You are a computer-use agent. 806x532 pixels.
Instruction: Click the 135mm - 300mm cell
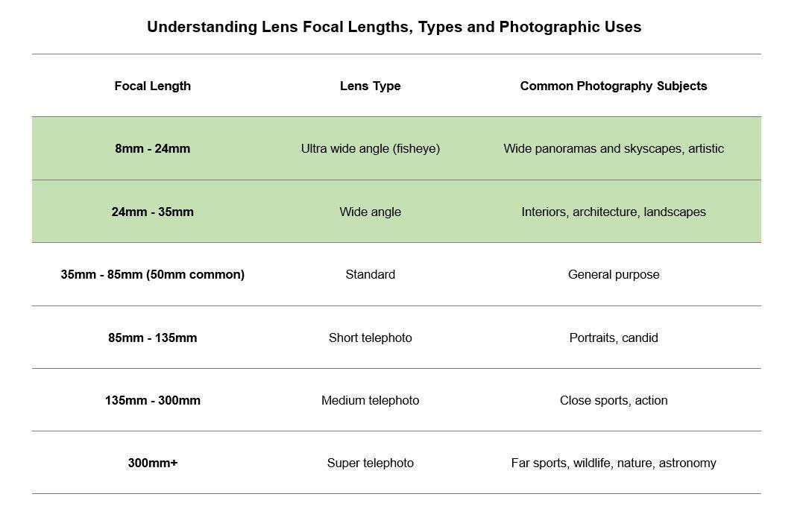click(152, 400)
